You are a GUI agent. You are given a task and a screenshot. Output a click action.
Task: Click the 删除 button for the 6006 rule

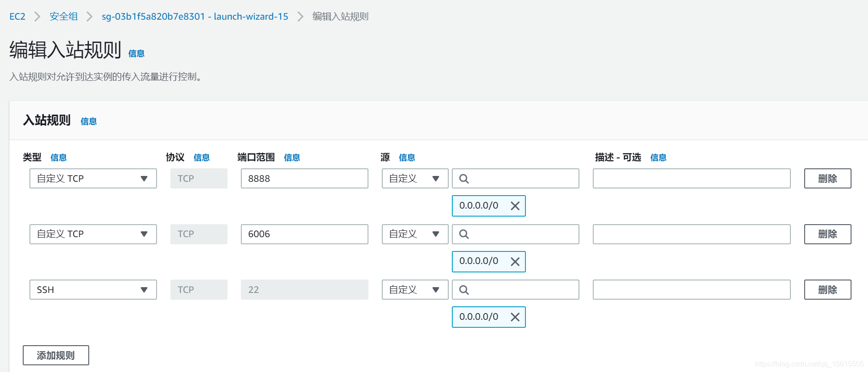827,234
